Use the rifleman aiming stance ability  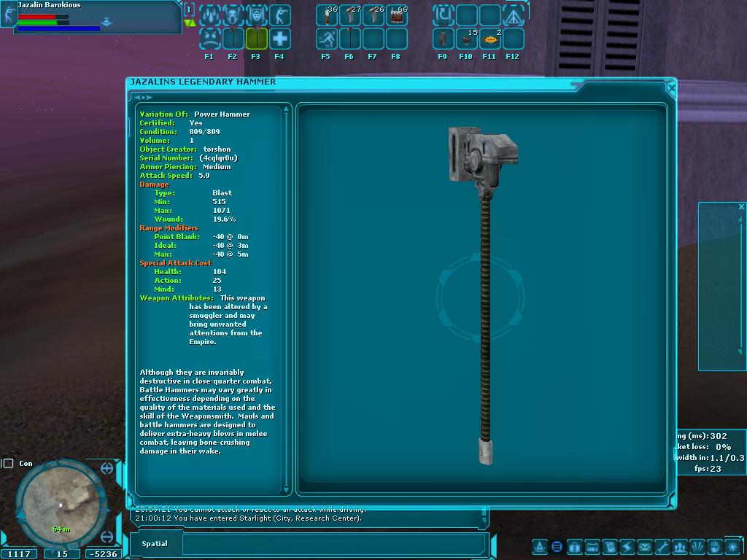click(279, 15)
